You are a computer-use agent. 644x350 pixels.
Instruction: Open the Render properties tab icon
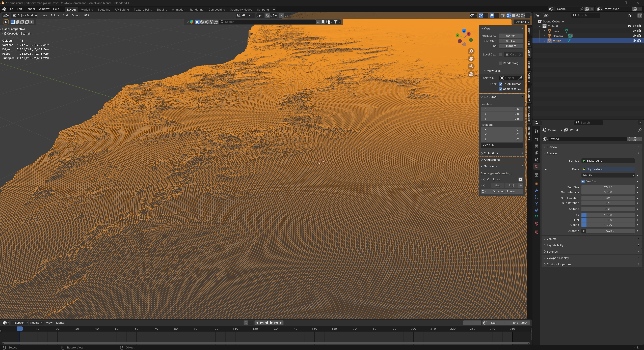536,139
